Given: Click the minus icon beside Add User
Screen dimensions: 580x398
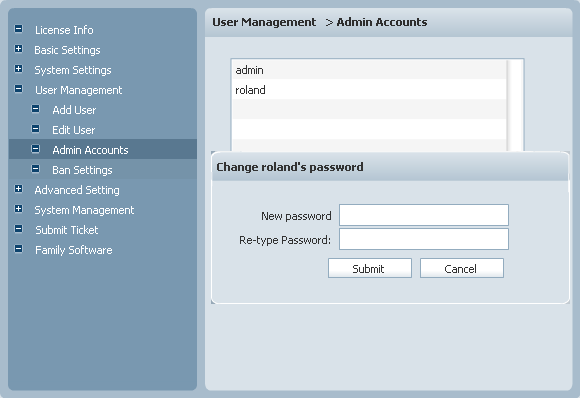Looking at the screenshot, I should [x=36, y=109].
